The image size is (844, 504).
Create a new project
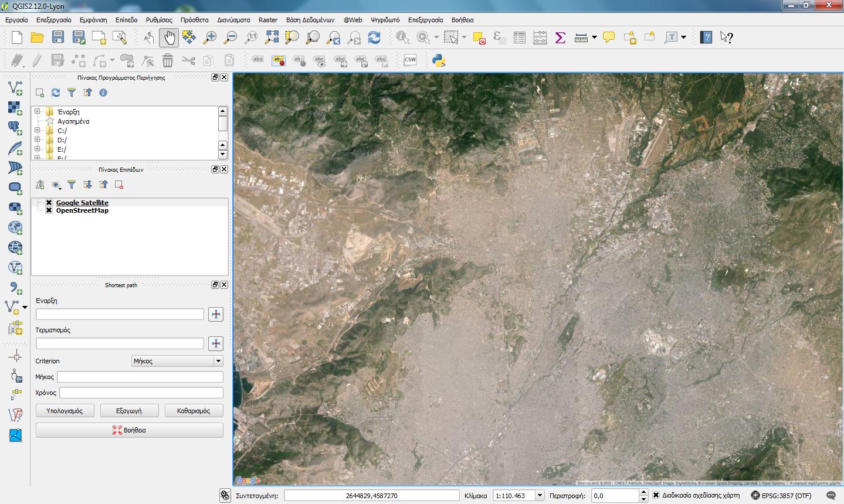(x=17, y=38)
